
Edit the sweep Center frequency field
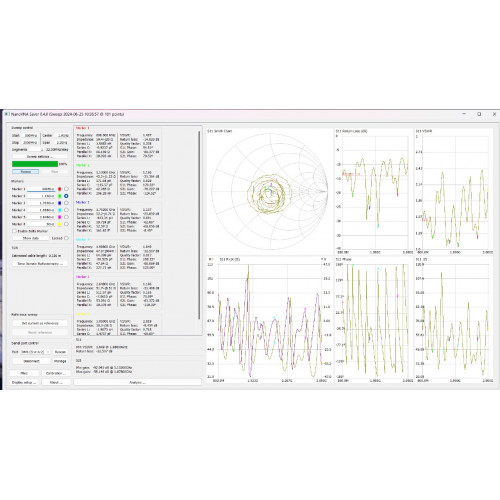pos(61,136)
